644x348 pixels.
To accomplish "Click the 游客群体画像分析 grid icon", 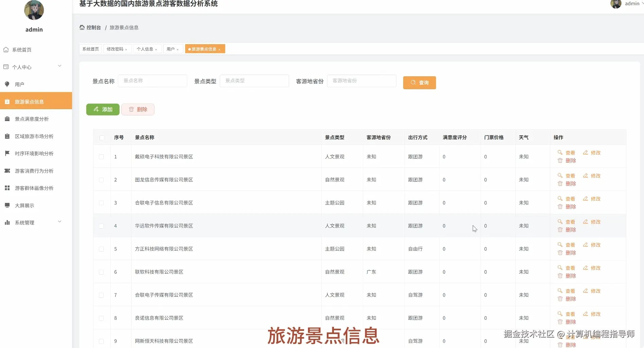I will pos(7,188).
